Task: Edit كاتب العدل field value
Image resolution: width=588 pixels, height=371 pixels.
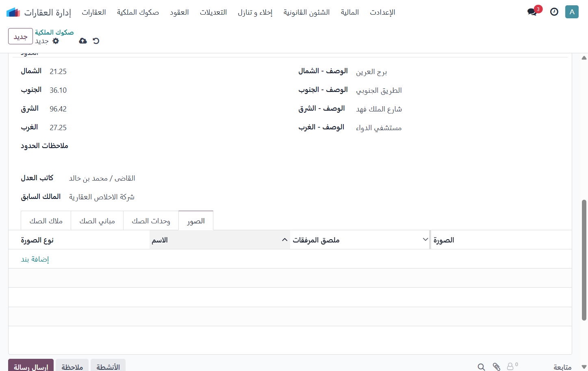Action: (x=102, y=178)
